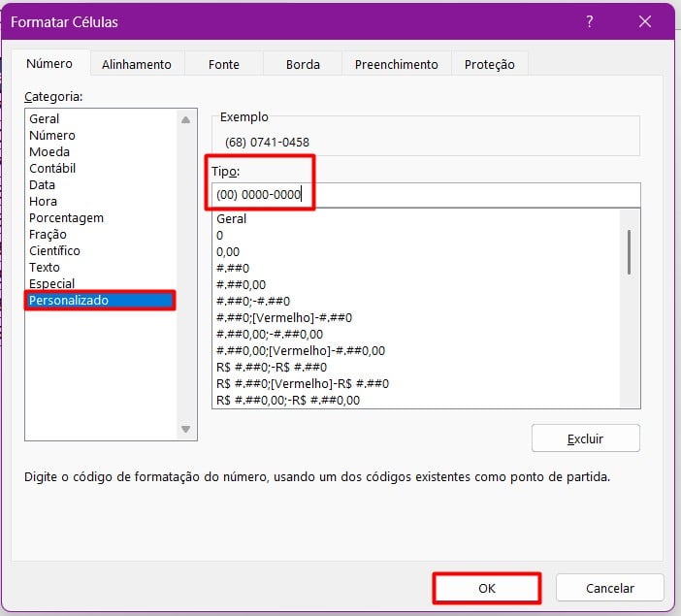Open the Borda tab
The height and width of the screenshot is (616, 681).
303,64
